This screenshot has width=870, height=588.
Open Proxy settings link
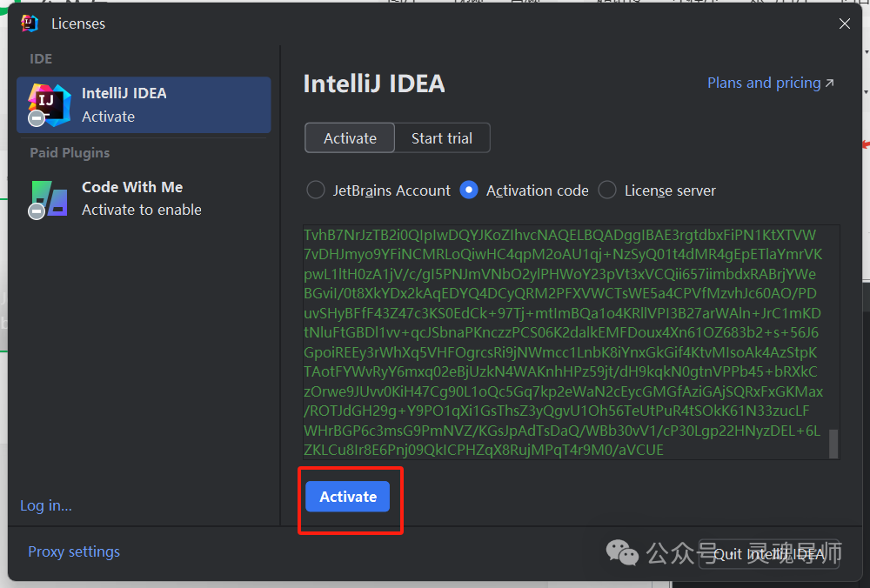tap(74, 551)
